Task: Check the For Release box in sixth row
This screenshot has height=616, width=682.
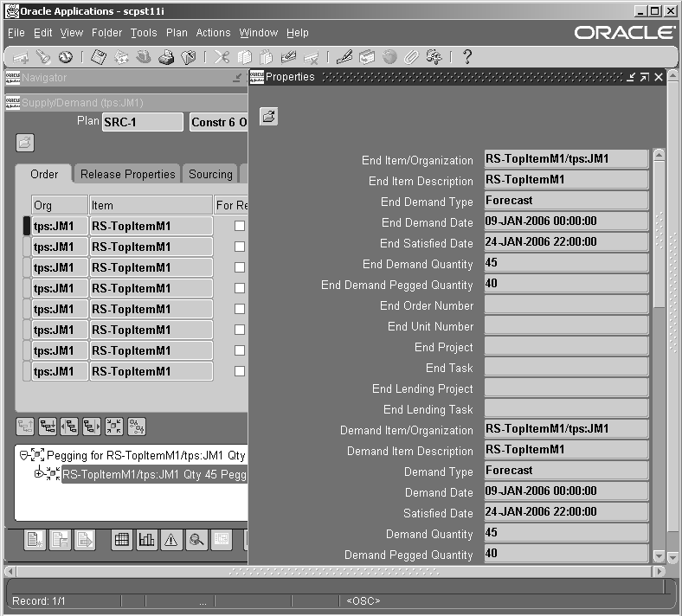Action: [x=240, y=330]
